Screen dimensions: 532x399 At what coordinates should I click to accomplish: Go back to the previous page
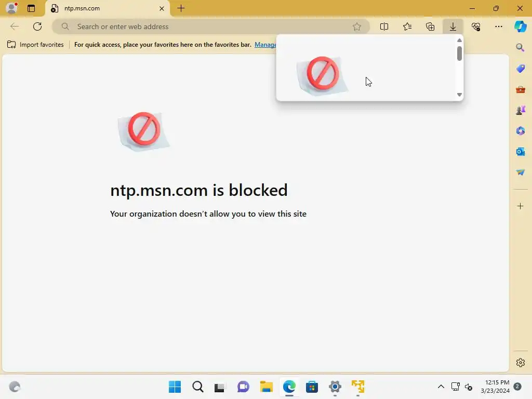point(14,26)
